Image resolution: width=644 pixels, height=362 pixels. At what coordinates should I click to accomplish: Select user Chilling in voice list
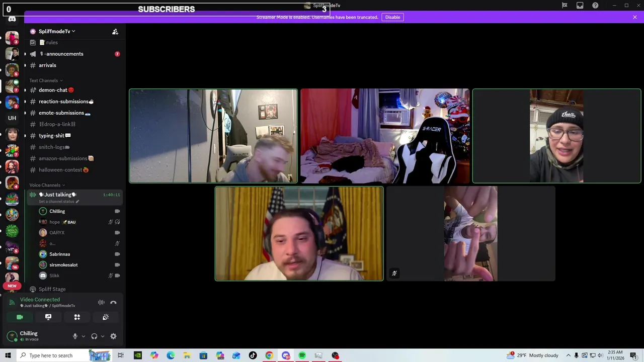79,211
